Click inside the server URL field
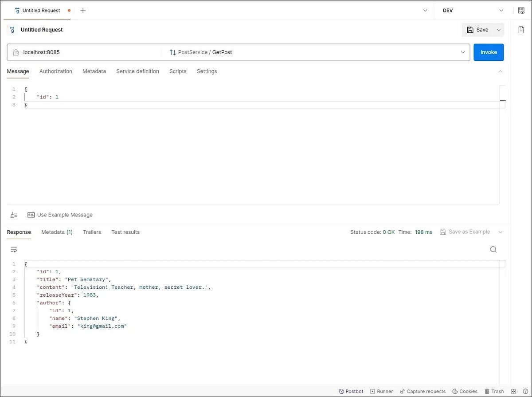This screenshot has height=397, width=532. click(x=89, y=52)
